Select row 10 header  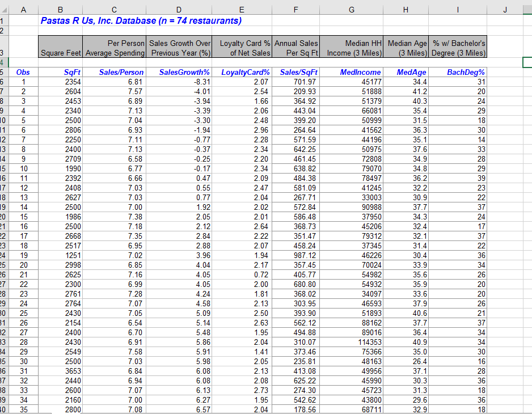[x=3, y=120]
